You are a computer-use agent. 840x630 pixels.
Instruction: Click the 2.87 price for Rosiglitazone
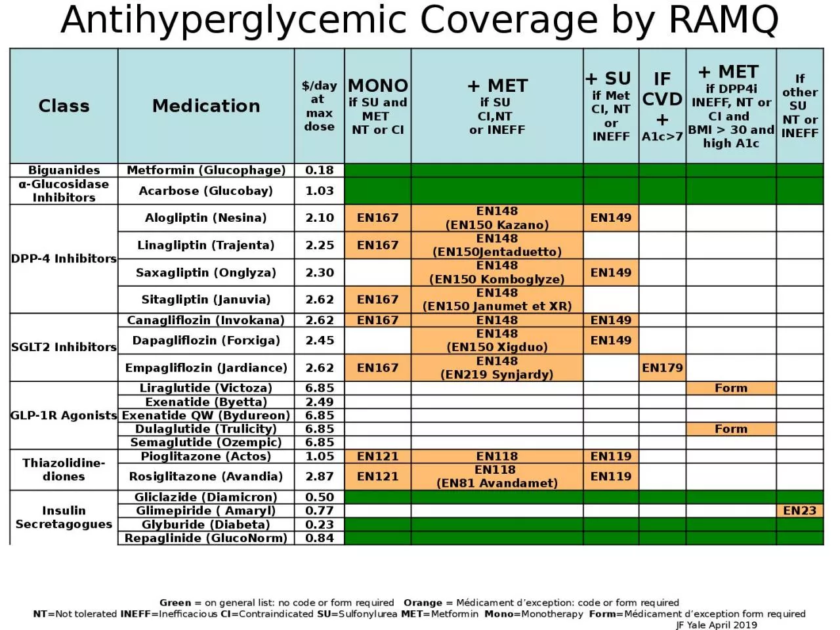coord(320,476)
